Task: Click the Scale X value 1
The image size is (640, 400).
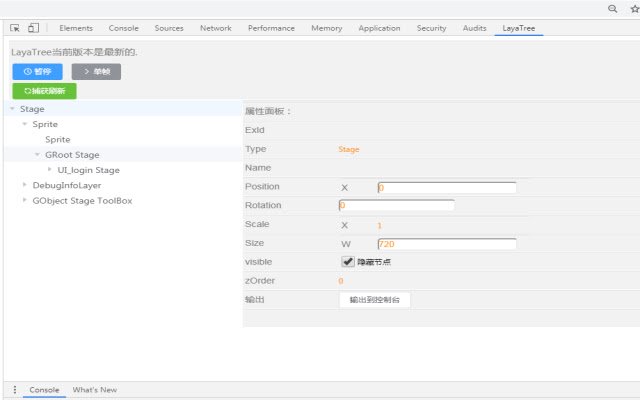Action: click(380, 225)
